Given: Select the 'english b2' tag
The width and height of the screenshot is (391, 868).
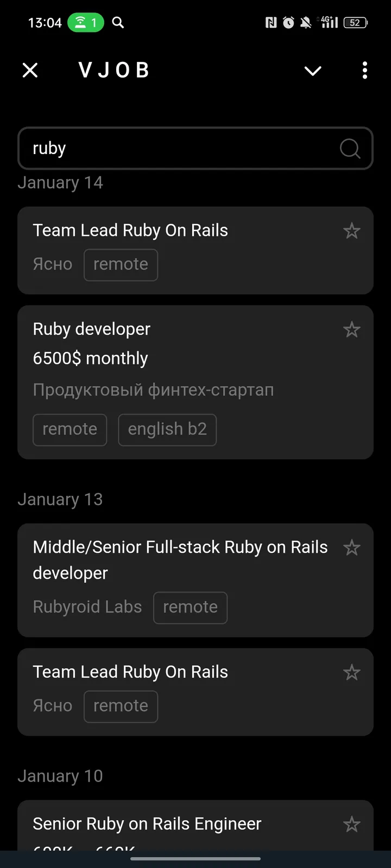Looking at the screenshot, I should 167,430.
